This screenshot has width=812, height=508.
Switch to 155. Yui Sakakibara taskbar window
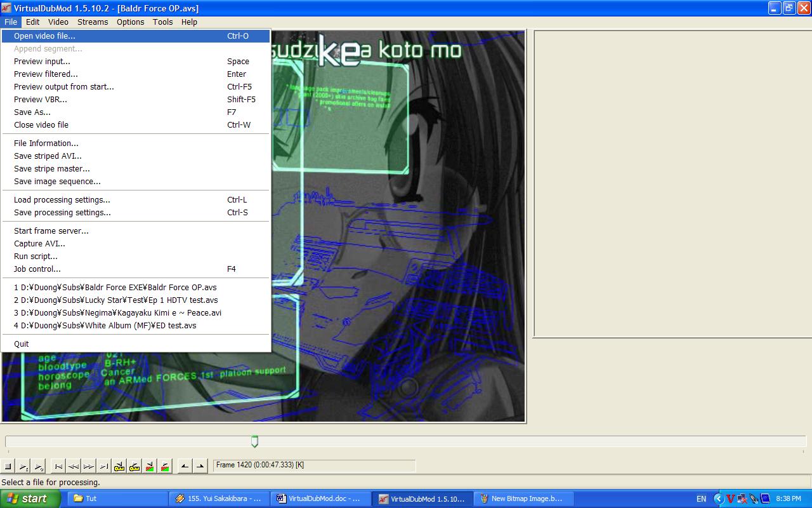[219, 498]
